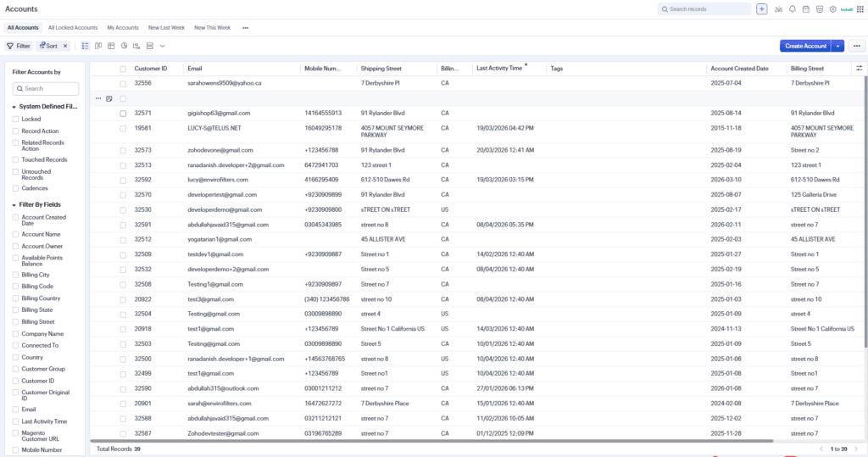This screenshot has width=868, height=457.
Task: Open column settings icon in table header
Action: coord(860,68)
